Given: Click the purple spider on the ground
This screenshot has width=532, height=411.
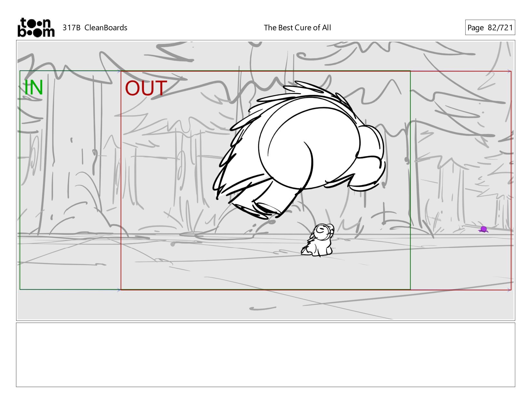Looking at the screenshot, I should tap(483, 229).
